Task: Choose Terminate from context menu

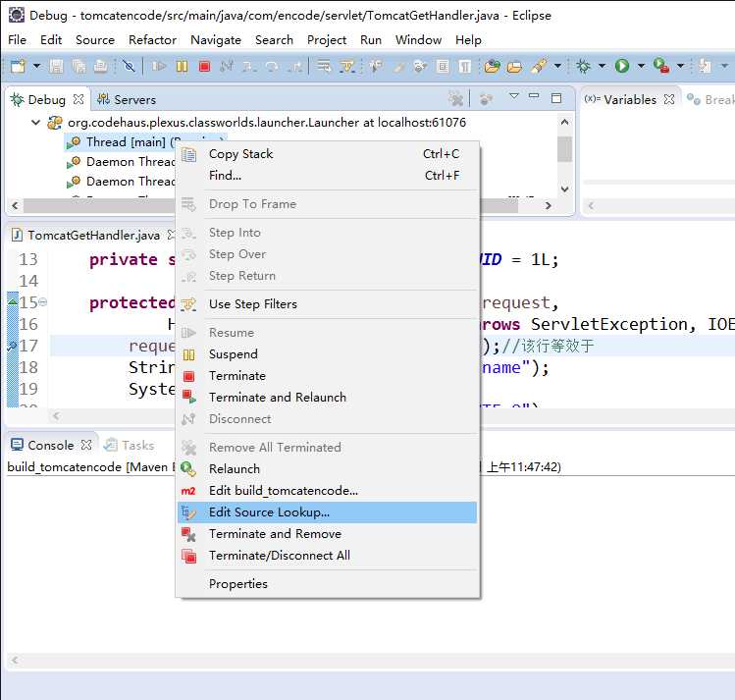Action: (x=327, y=376)
